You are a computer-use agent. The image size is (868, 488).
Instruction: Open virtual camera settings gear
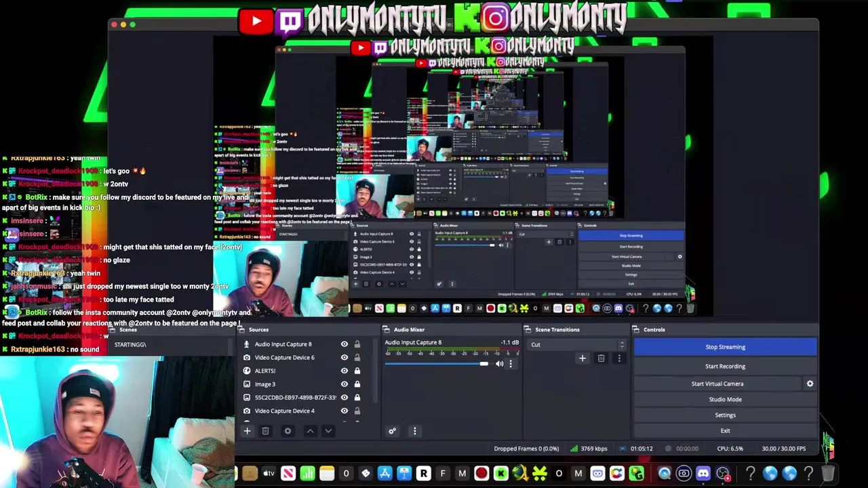click(810, 384)
